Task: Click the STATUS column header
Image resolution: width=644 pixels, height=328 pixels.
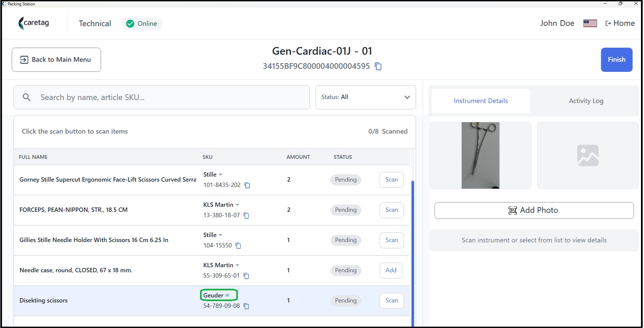Action: [343, 157]
